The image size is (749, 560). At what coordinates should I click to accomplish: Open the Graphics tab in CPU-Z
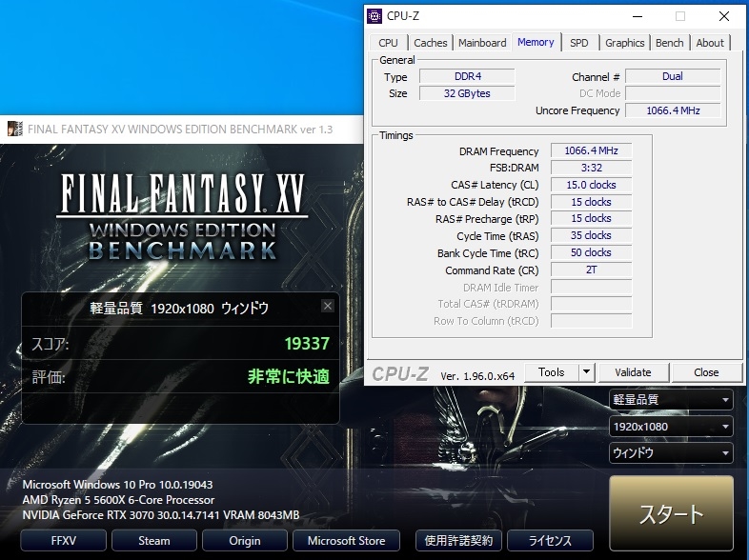pos(625,43)
